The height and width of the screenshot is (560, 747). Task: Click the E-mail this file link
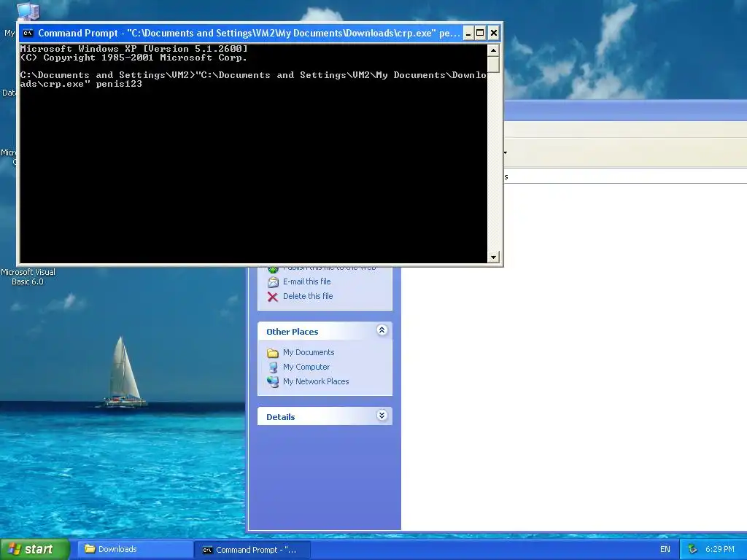(x=306, y=281)
